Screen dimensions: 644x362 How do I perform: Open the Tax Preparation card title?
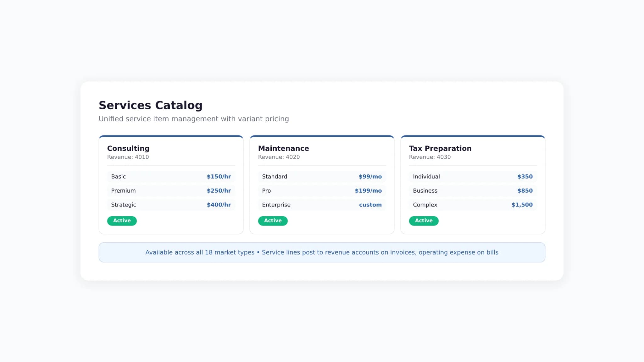440,148
